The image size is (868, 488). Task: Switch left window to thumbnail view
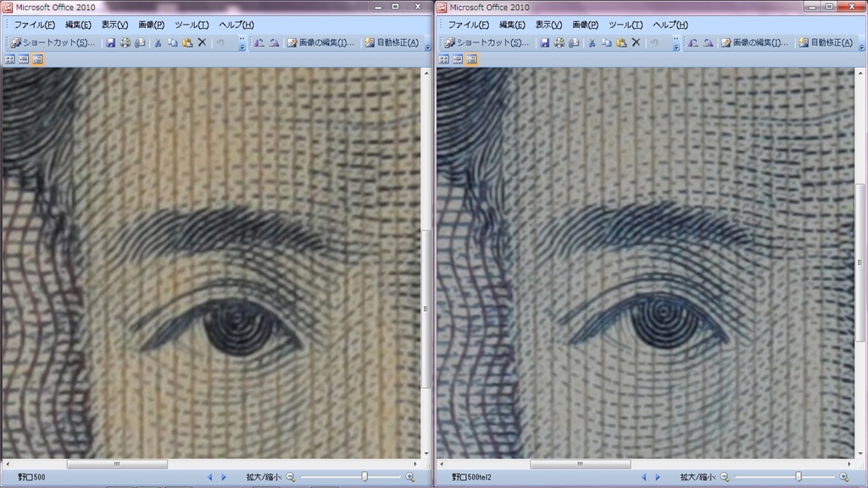point(10,59)
